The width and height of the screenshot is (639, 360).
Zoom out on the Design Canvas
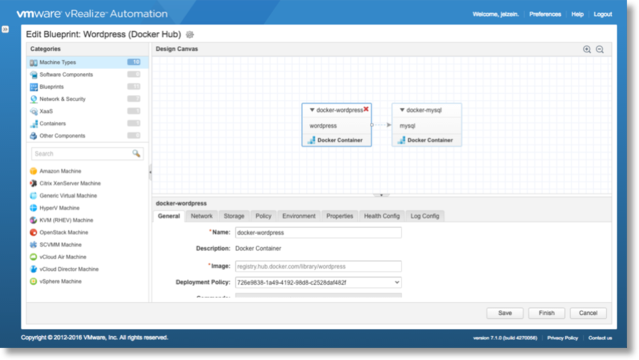click(600, 49)
